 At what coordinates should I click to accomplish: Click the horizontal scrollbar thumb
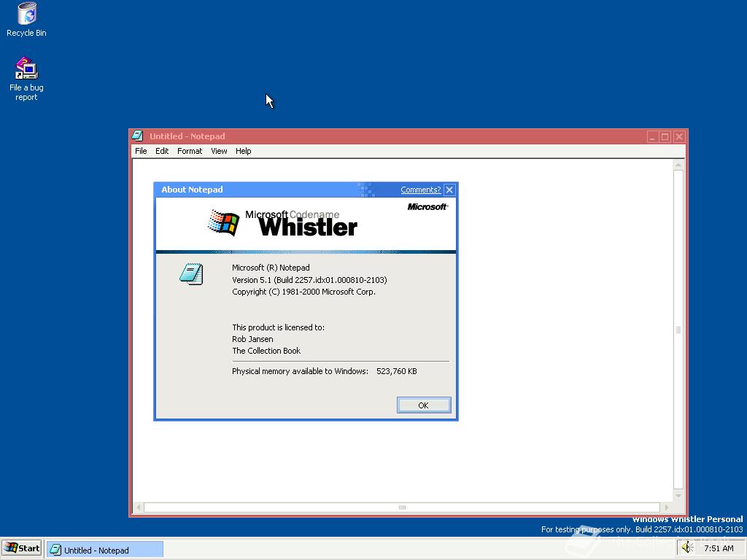pos(402,507)
